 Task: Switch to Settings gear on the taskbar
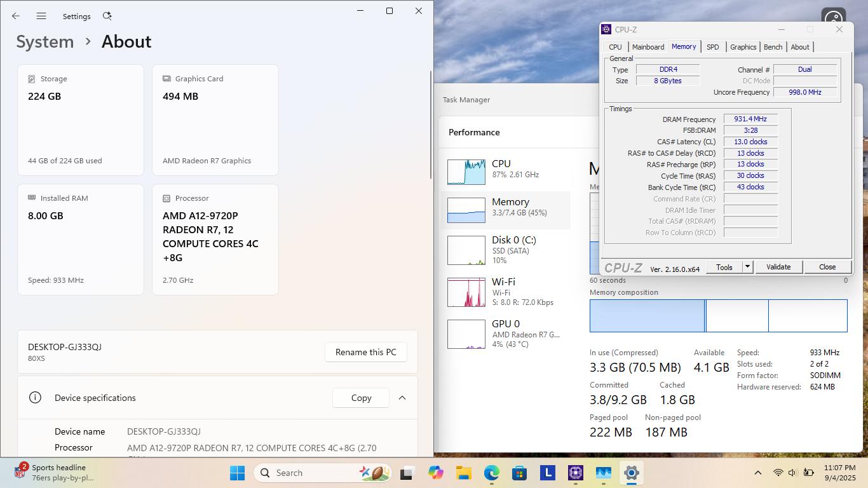631,473
